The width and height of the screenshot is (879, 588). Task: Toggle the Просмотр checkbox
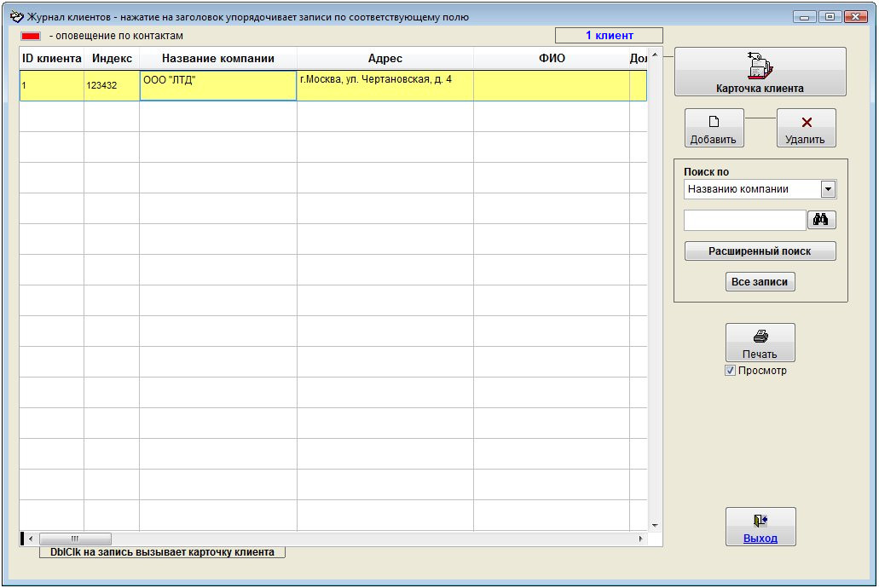click(730, 371)
